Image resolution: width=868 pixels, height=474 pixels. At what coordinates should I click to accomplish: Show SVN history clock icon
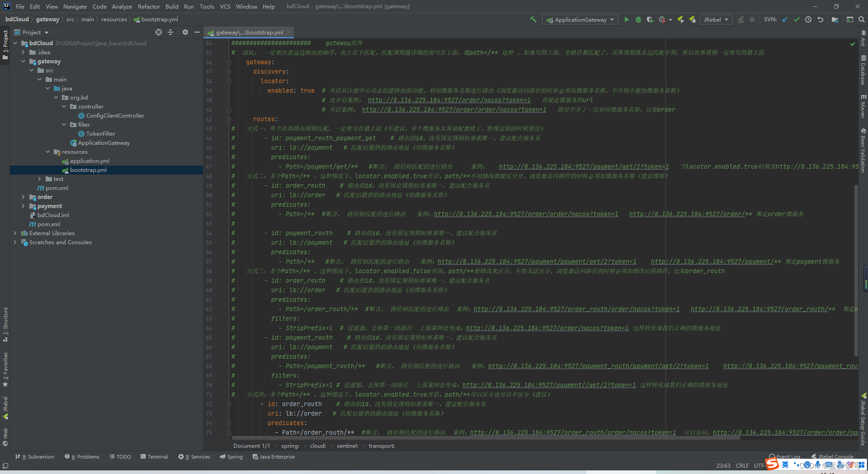(808, 19)
